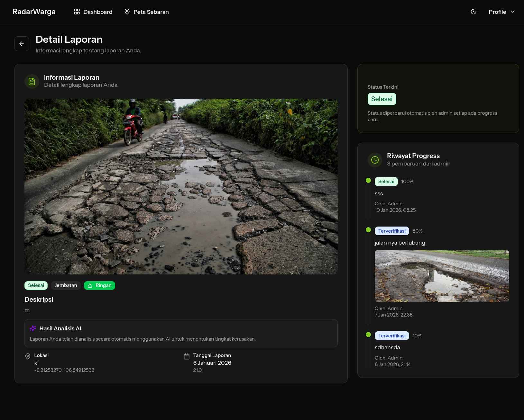Open the Dashboard menu item
This screenshot has width=524, height=420.
tap(98, 12)
